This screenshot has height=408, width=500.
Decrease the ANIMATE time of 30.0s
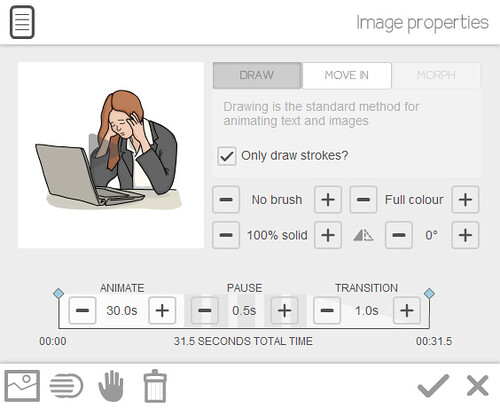click(82, 311)
